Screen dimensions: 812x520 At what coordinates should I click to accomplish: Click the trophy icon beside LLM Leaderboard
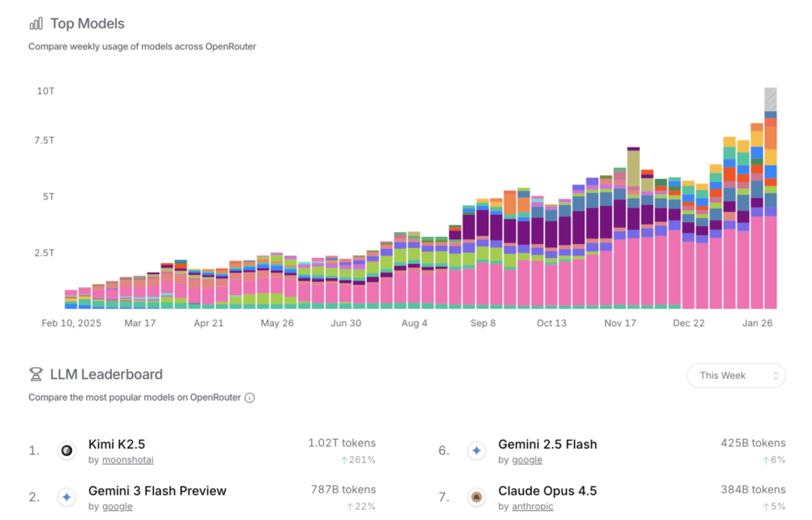(36, 375)
